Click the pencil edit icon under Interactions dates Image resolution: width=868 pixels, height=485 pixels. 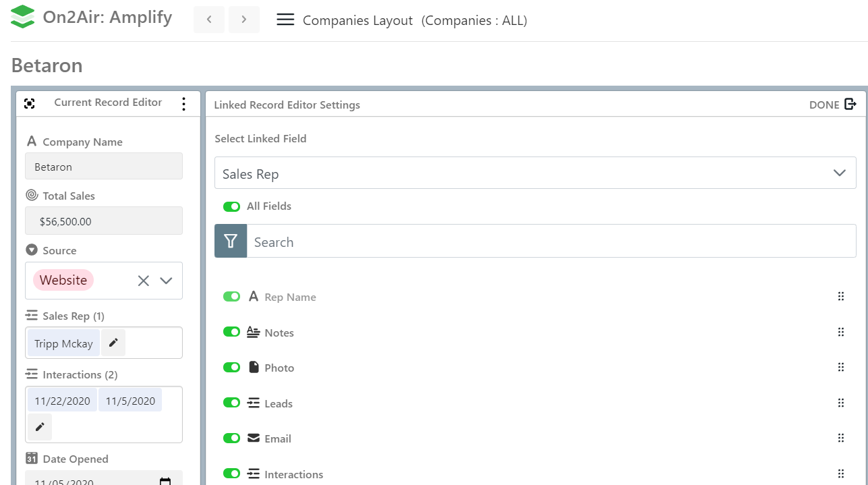[x=40, y=427]
